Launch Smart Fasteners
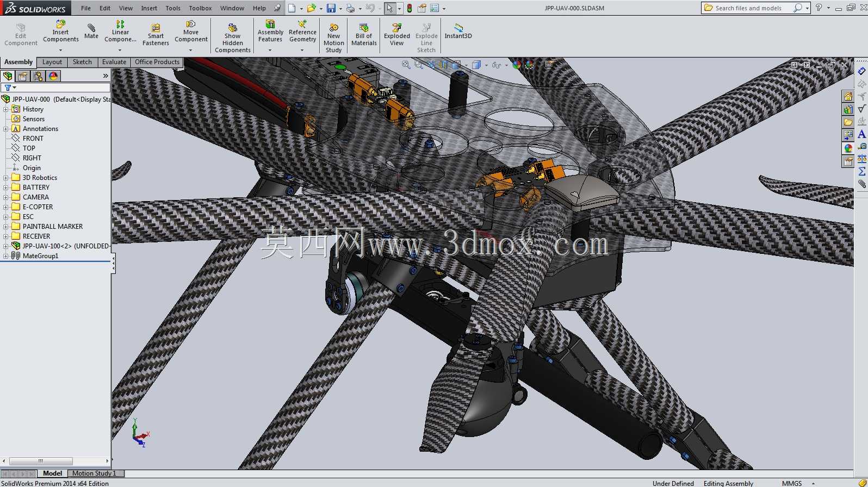This screenshot has height=487, width=868. click(x=156, y=35)
